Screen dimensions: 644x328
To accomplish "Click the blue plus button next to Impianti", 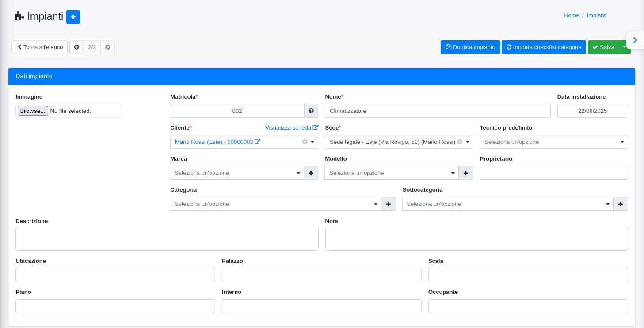I will tap(73, 17).
